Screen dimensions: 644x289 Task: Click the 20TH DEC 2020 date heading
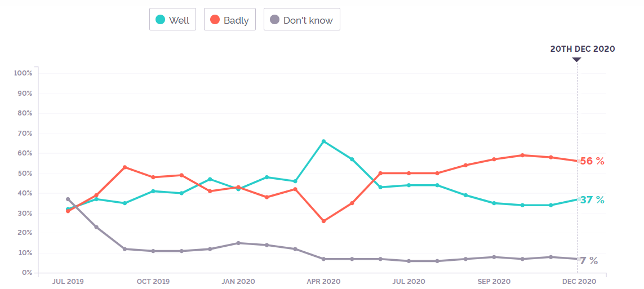[583, 49]
